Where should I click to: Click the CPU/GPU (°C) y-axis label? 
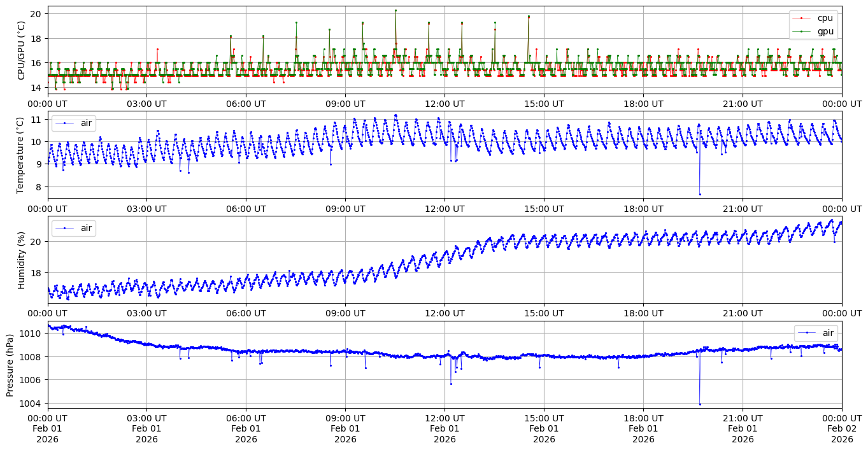[x=21, y=50]
